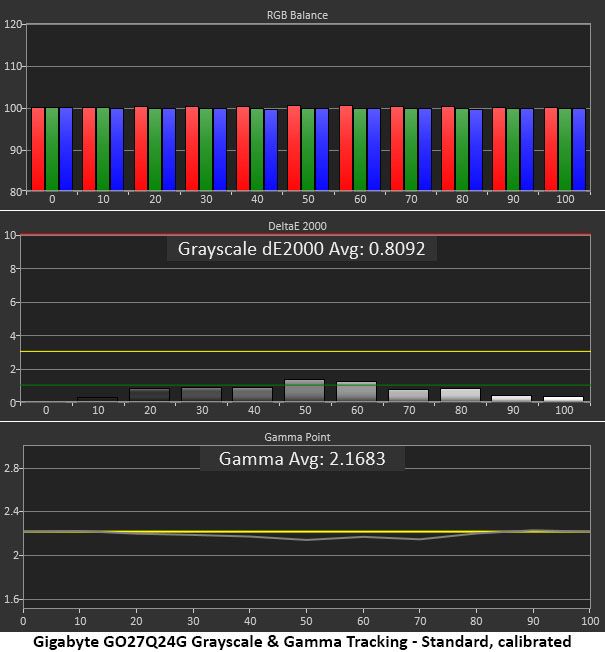This screenshot has width=605, height=652.
Task: Click the gamma curve dip at 50
Action: [x=306, y=540]
